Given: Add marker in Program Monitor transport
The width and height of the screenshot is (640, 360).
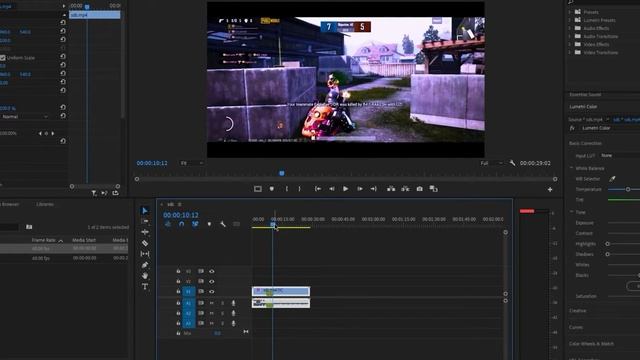Looking at the screenshot, I should [x=271, y=189].
